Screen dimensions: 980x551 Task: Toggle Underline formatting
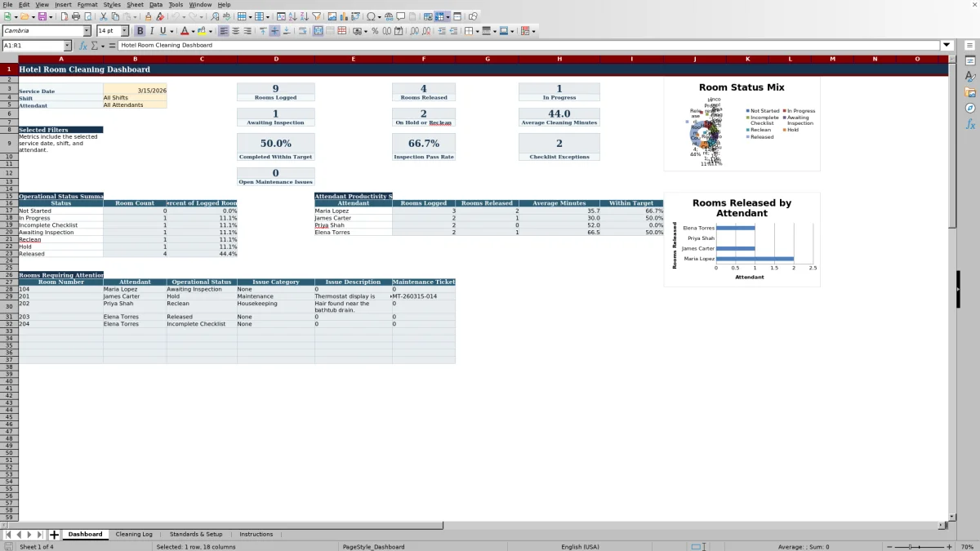click(163, 31)
